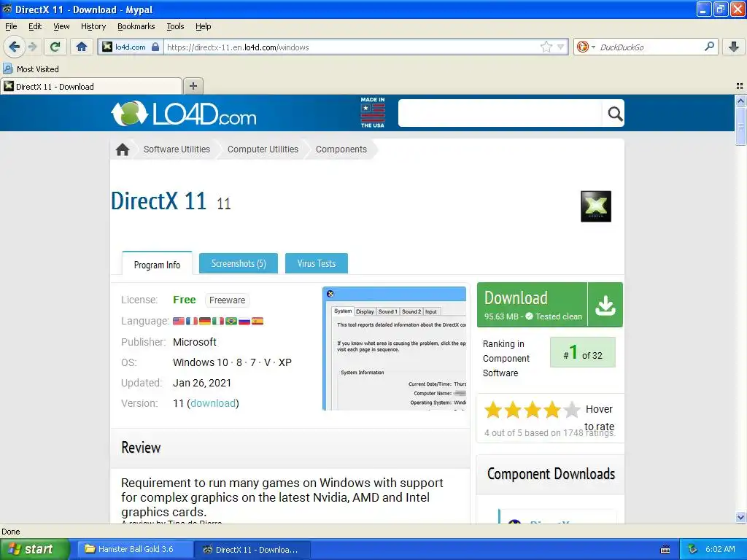Click the Microsoft publisher name
Image resolution: width=747 pixels, height=560 pixels.
[194, 342]
